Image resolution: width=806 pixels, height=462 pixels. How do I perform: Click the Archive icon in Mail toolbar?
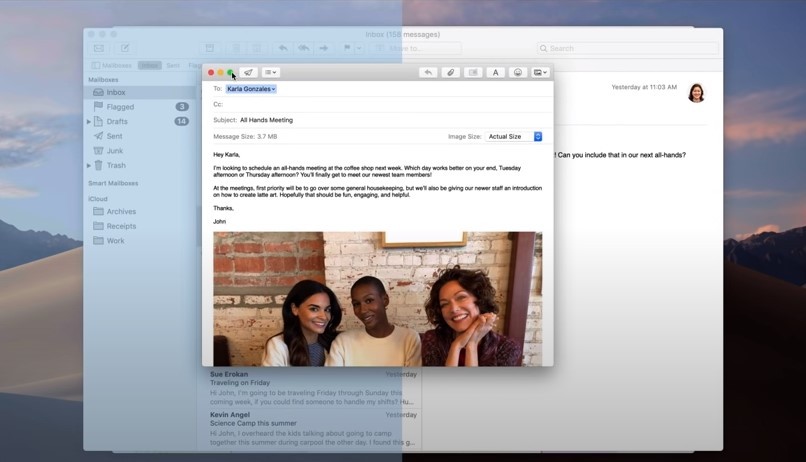click(x=210, y=48)
